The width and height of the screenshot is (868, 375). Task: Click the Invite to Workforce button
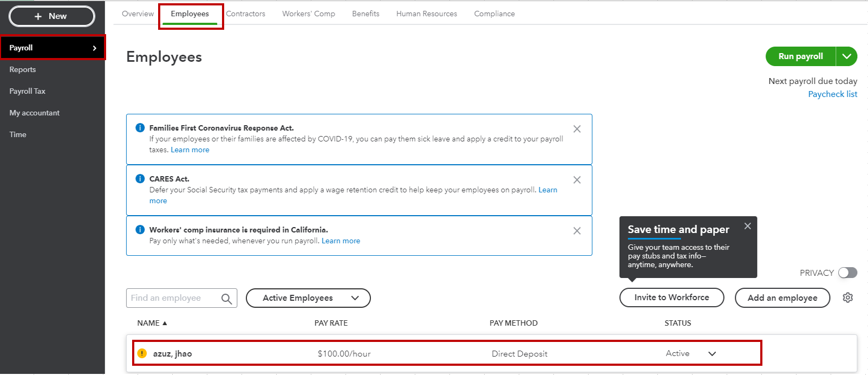tap(671, 298)
